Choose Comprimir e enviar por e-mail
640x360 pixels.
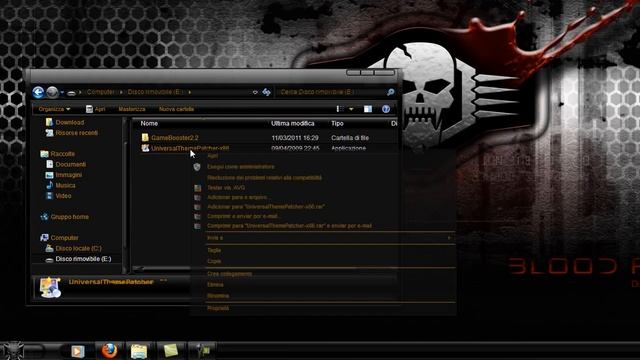coord(242,216)
